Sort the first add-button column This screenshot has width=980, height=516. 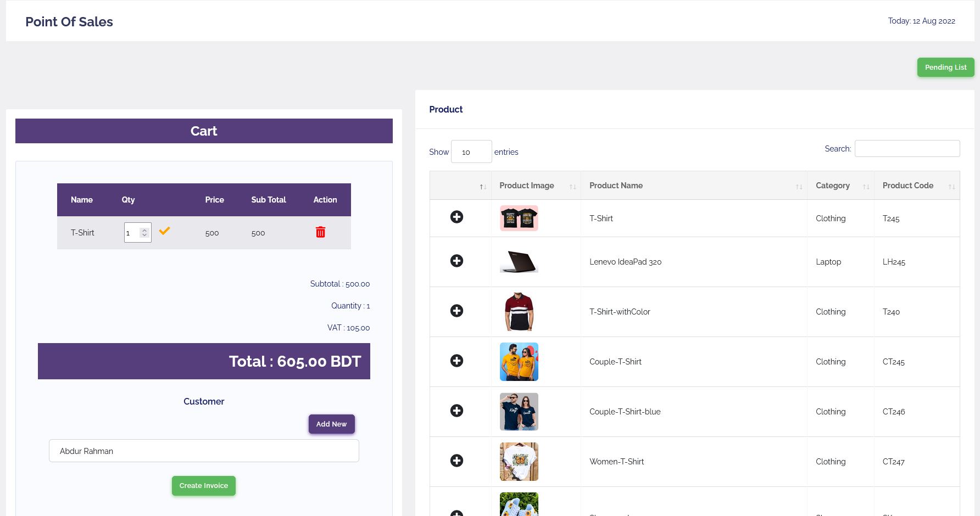click(x=460, y=186)
